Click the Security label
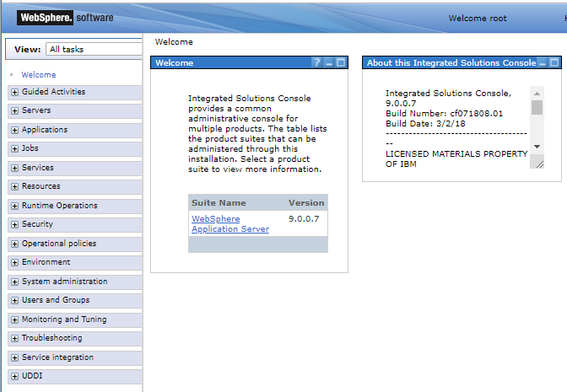The height and width of the screenshot is (392, 567). [37, 224]
